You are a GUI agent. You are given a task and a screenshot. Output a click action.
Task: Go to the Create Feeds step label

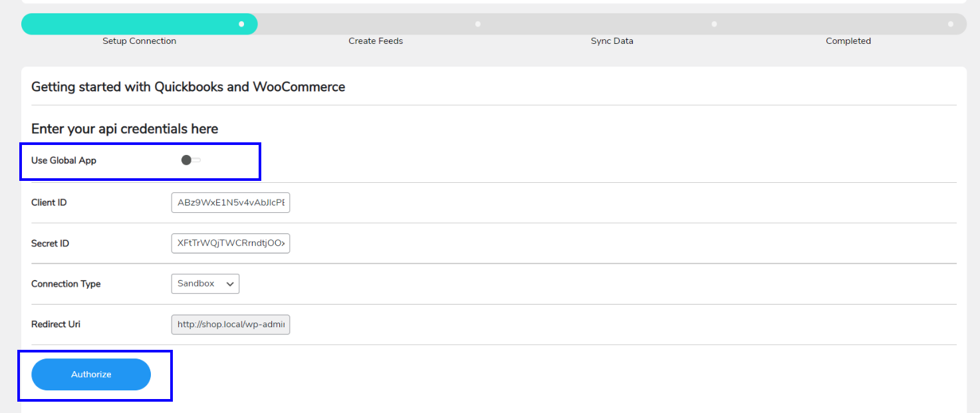click(x=376, y=41)
